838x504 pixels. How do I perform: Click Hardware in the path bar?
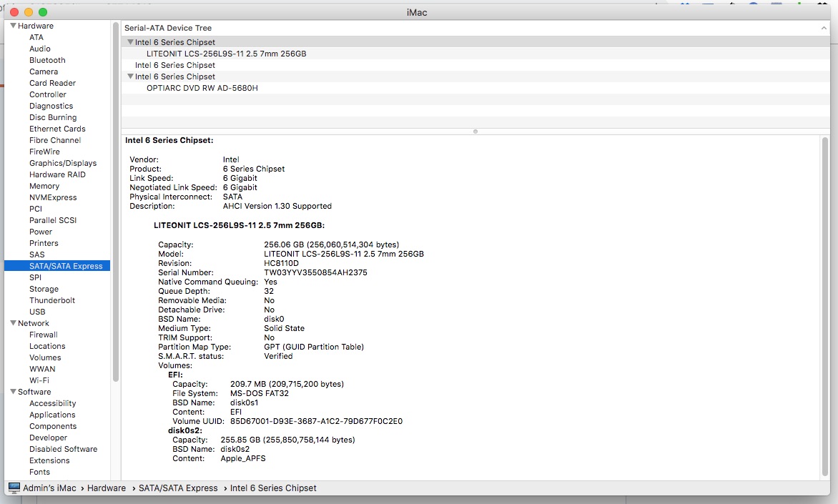pyautogui.click(x=107, y=488)
